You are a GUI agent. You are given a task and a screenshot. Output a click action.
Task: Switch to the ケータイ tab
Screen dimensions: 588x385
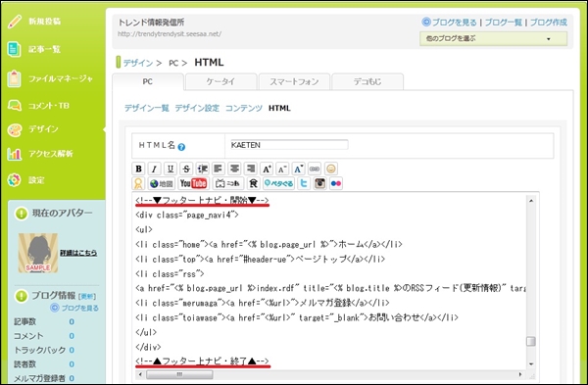220,81
